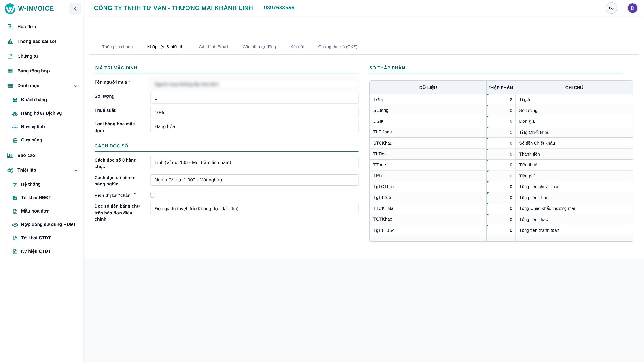Toggle dark mode moon icon
644x362 pixels.
[x=611, y=8]
